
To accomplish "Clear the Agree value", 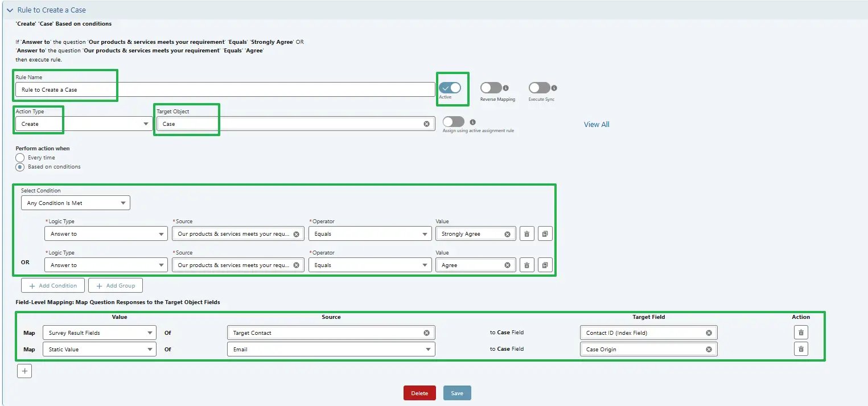I will (x=507, y=265).
